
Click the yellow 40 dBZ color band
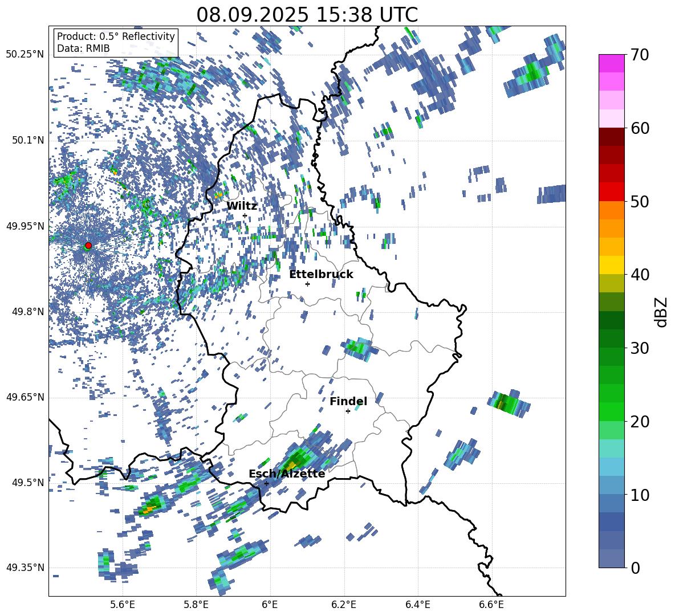611,264
